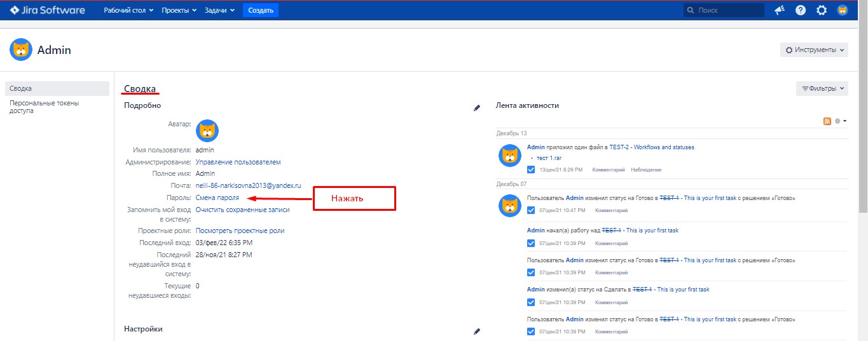The image size is (868, 341).
Task: Open TEST-1 link in the начал(а) работу entry
Action: [612, 231]
